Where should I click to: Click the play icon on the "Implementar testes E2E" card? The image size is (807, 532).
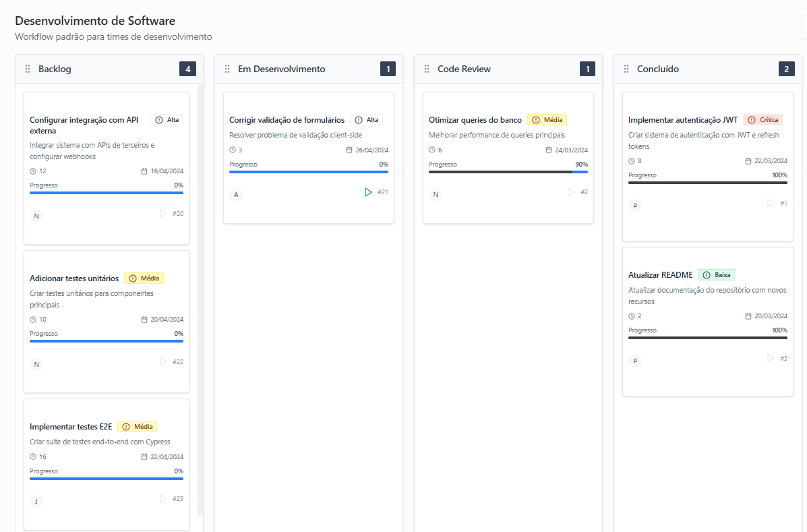(x=162, y=498)
